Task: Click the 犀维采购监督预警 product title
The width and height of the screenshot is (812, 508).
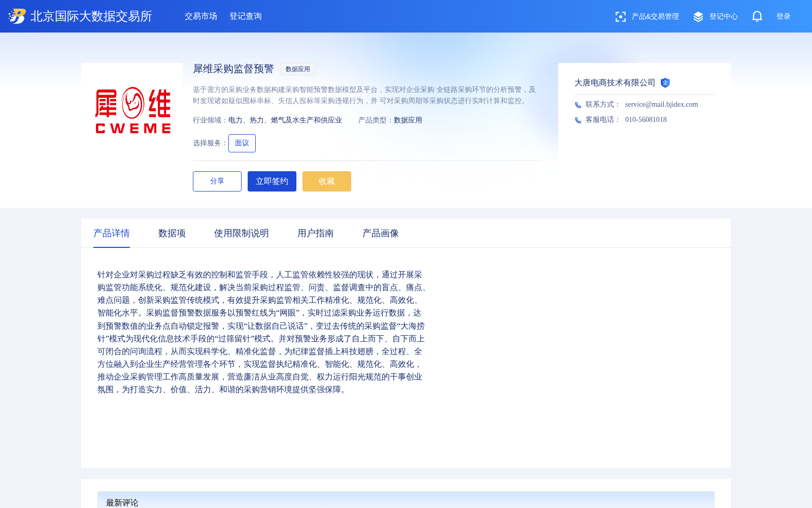Action: coord(233,69)
